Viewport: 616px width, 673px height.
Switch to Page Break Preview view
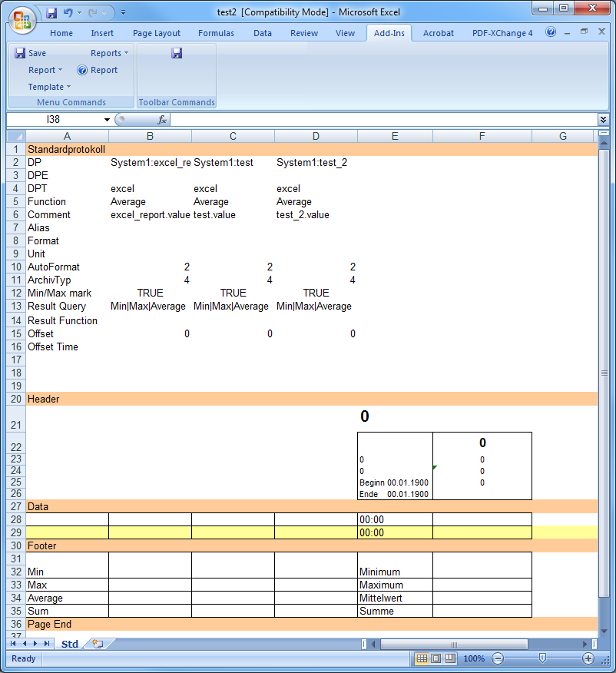[449, 658]
